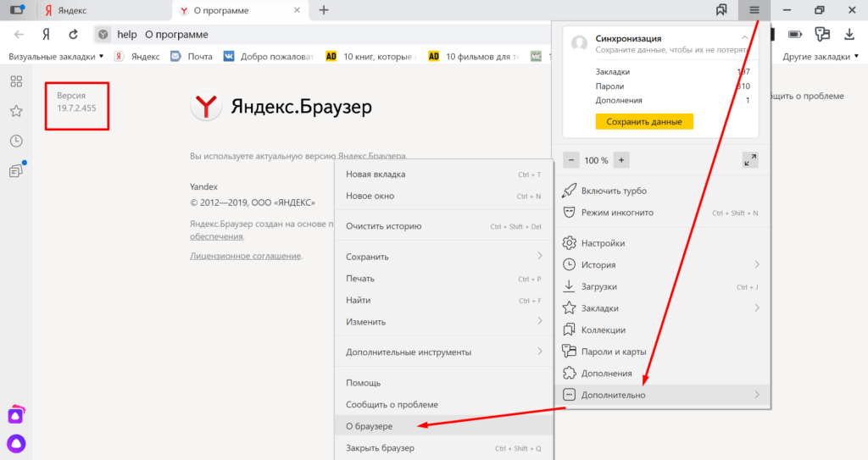868x460 pixels.
Task: Open 'Визуальные закладки' dropdown
Action: 56,57
